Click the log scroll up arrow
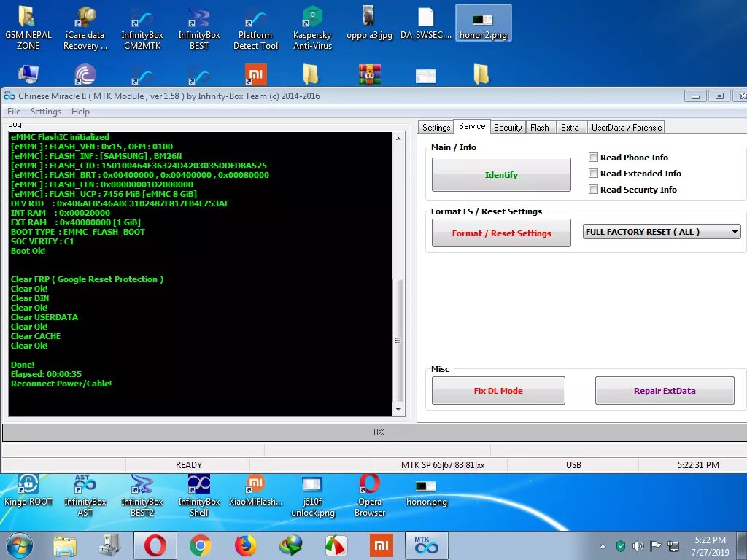Image resolution: width=747 pixels, height=560 pixels. pos(398,138)
